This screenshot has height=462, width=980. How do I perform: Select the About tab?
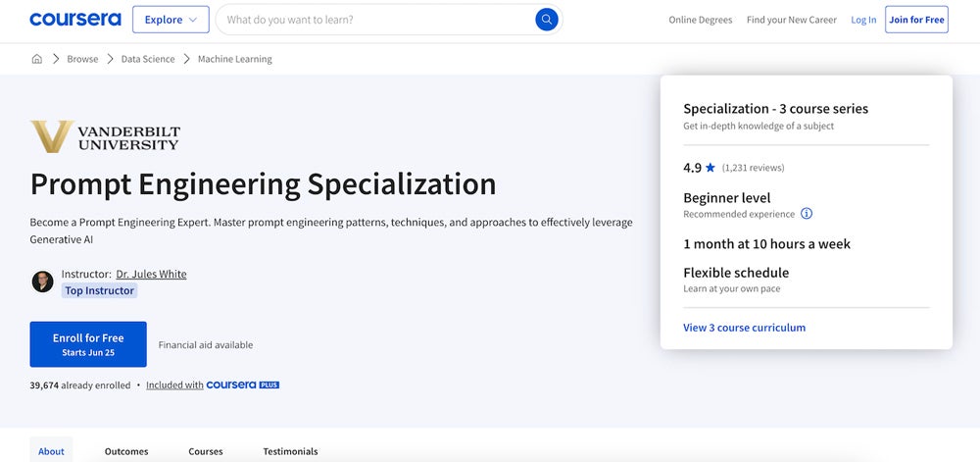pos(51,451)
